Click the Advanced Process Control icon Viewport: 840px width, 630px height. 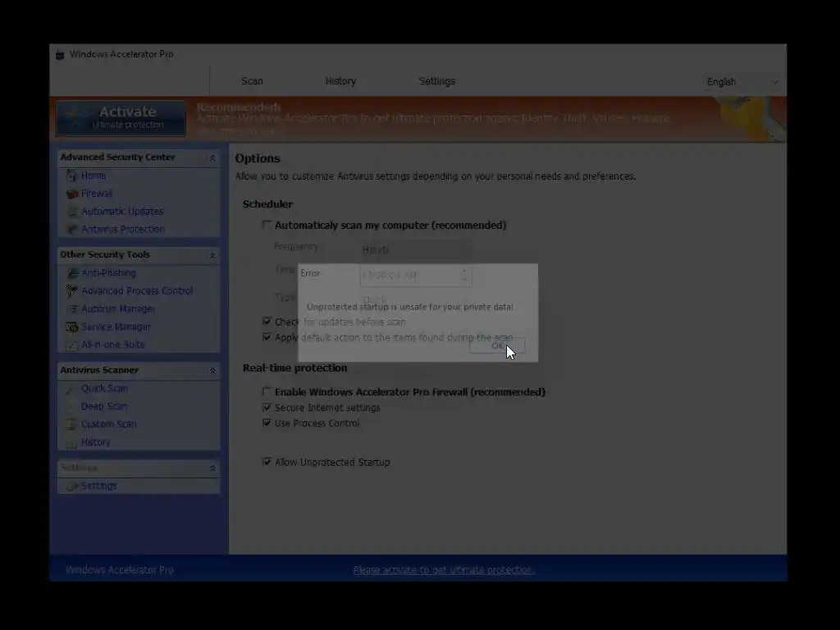point(72,291)
